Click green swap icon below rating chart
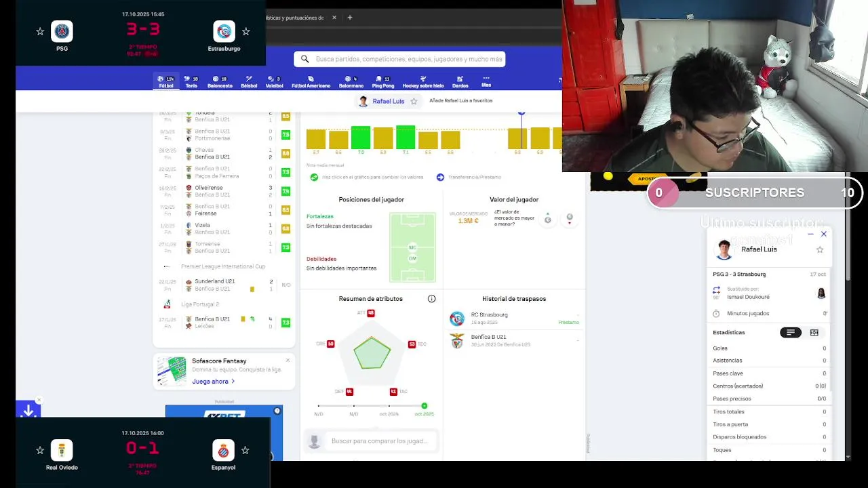Viewport: 868px width, 488px height. click(314, 177)
